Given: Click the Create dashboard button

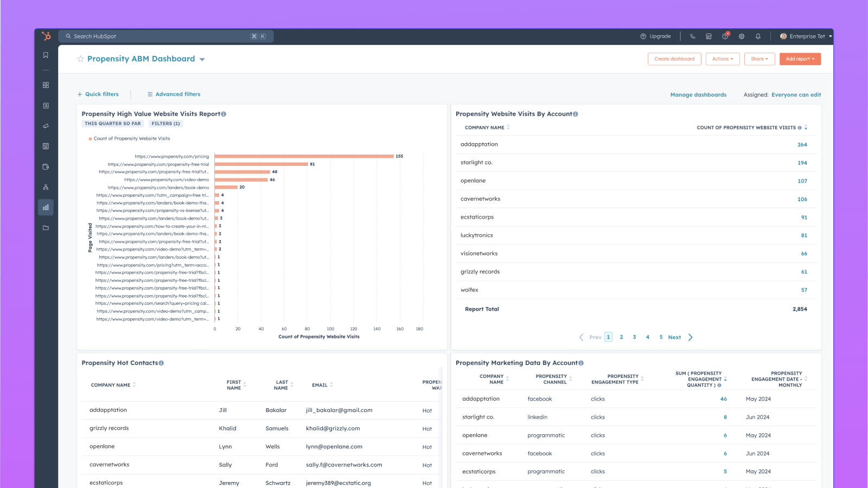Looking at the screenshot, I should [674, 59].
